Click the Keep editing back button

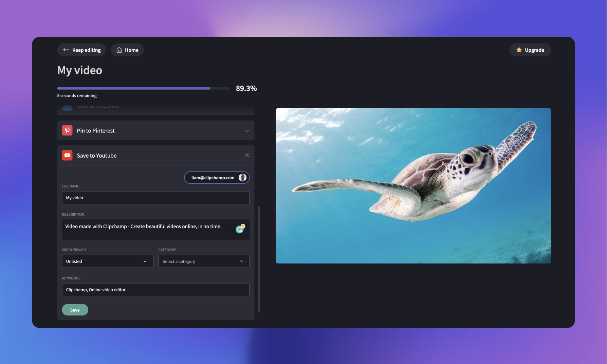pyautogui.click(x=81, y=50)
